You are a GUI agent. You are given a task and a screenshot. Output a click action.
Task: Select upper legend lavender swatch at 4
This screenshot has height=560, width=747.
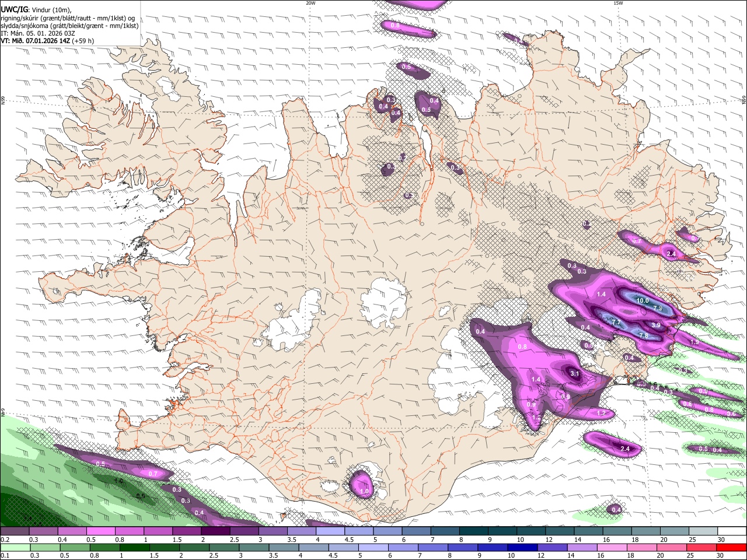point(329,531)
